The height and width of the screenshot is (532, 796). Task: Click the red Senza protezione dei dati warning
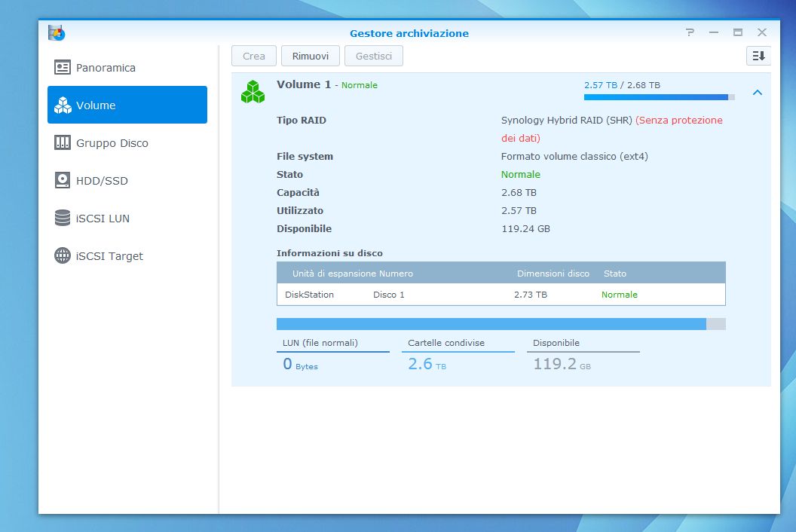(x=612, y=129)
